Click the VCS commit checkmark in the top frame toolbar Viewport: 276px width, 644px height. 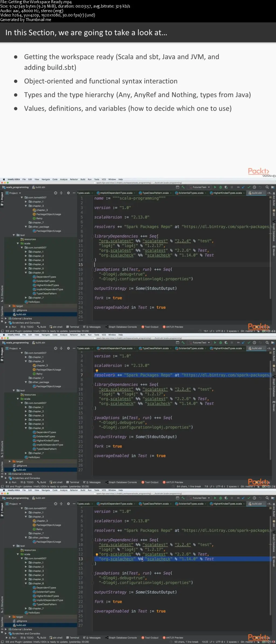(249, 187)
